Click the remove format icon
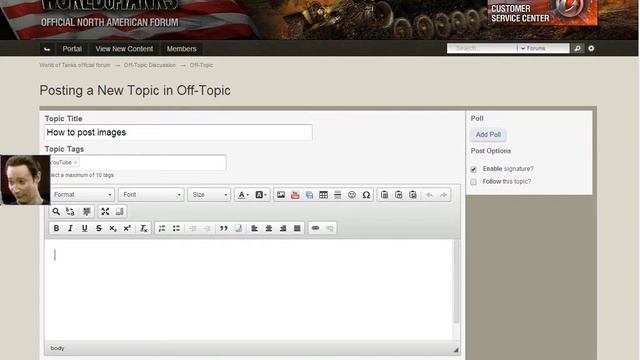Image resolution: width=640 pixels, height=360 pixels. pos(143,228)
